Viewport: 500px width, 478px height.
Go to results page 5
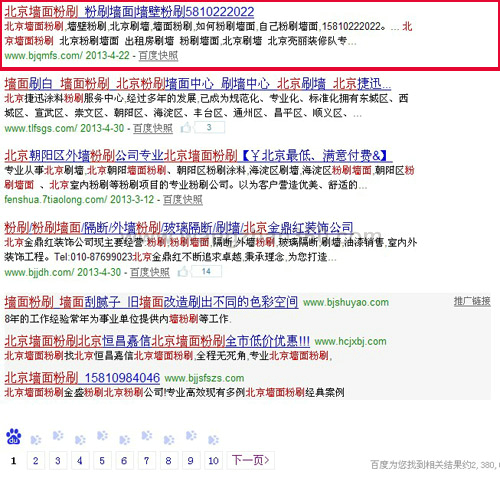coord(102,461)
